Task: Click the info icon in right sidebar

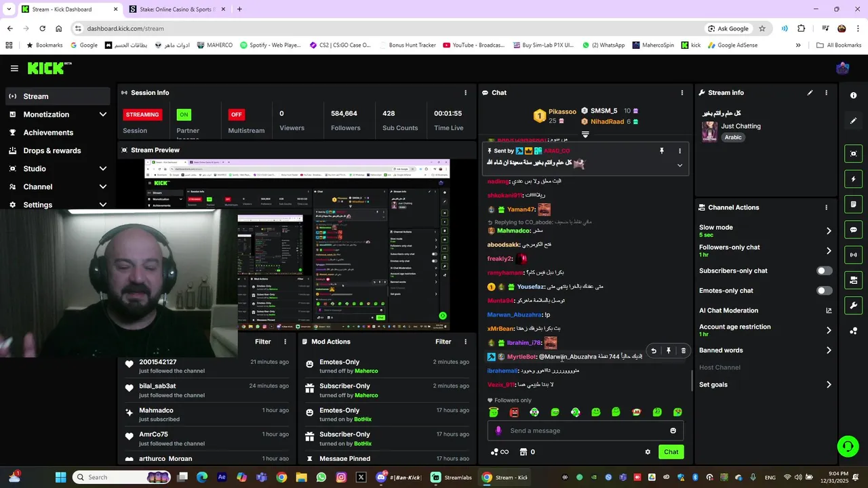Action: pos(854,96)
